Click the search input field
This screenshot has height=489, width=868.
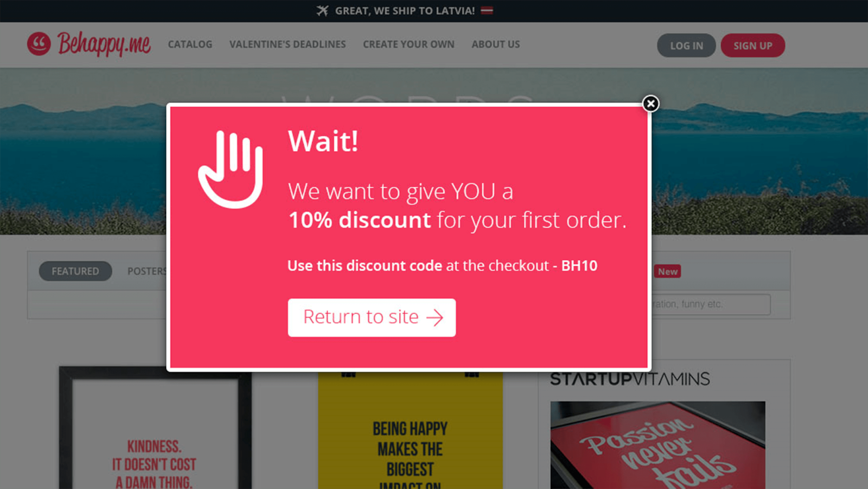[x=711, y=304]
